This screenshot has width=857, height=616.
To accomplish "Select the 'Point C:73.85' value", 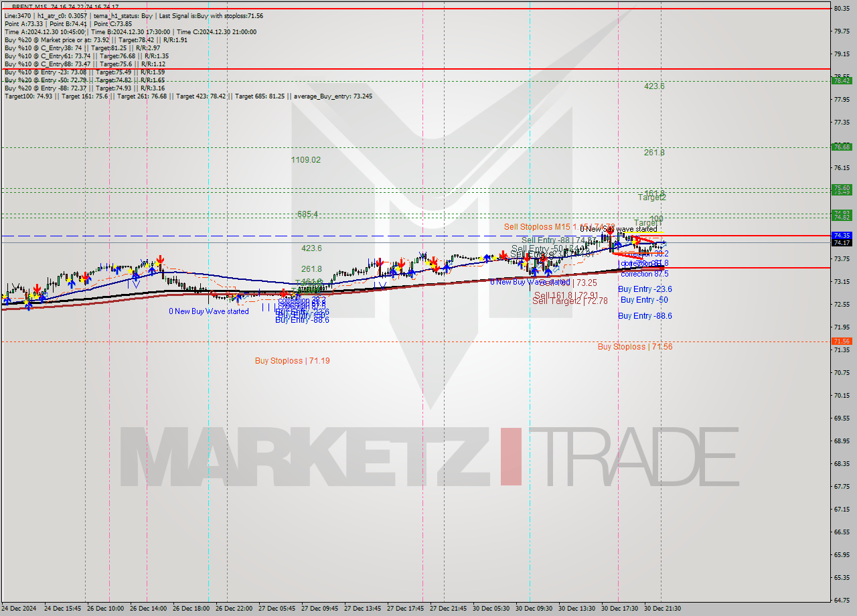I will 114,23.
